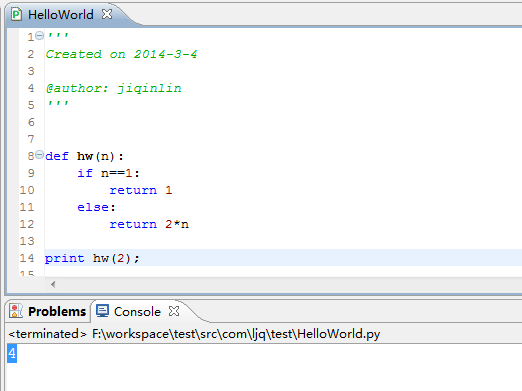Viewport: 522px width, 391px height.
Task: Click the editor horizontal scroll left arrow
Action: (x=53, y=284)
